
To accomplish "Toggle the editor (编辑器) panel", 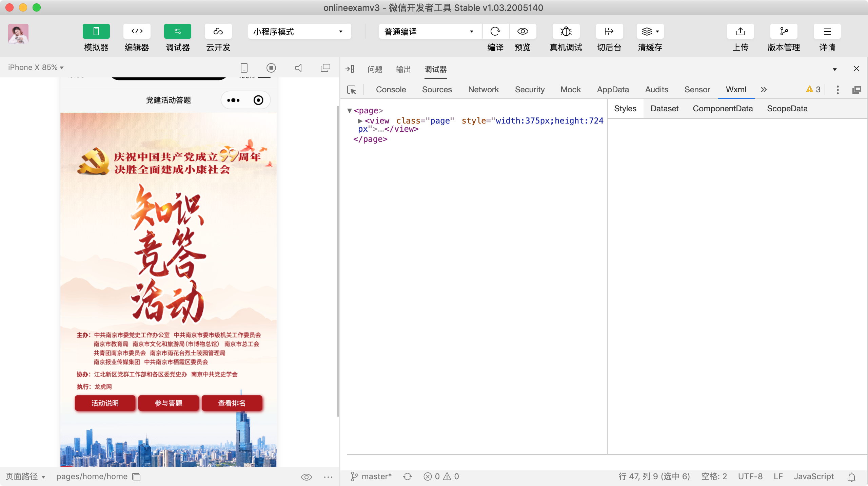I will tap(137, 32).
